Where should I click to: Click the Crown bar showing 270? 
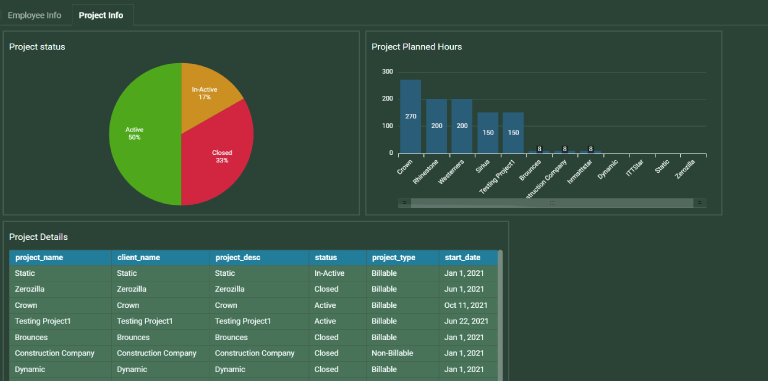(x=410, y=117)
